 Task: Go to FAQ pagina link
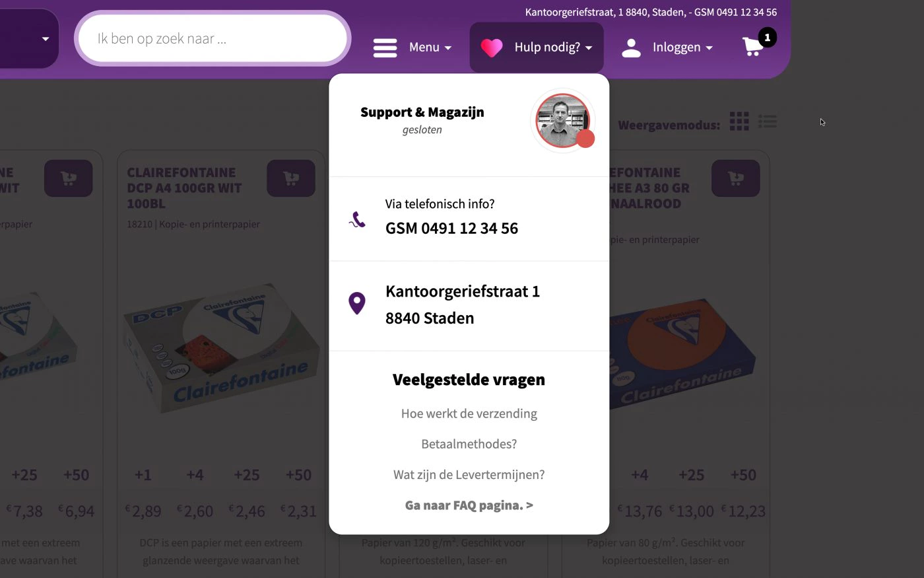pos(469,505)
